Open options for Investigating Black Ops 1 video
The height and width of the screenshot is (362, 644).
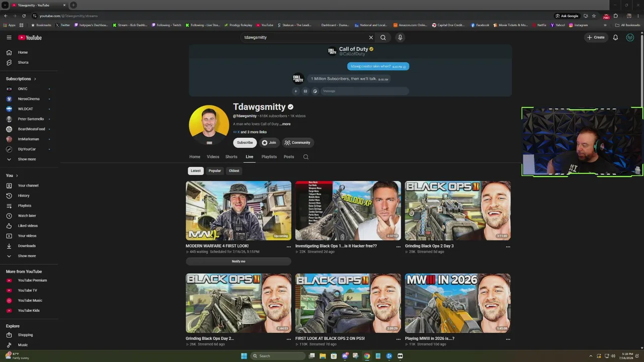point(398,247)
